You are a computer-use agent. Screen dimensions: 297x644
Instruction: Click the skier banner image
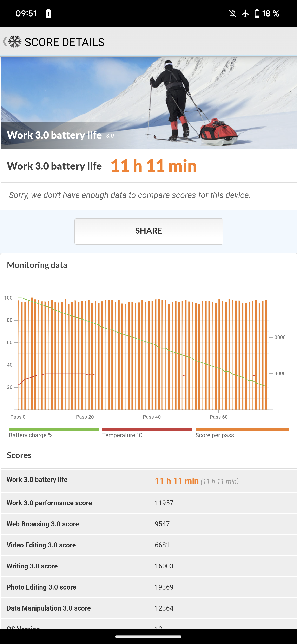click(149, 103)
